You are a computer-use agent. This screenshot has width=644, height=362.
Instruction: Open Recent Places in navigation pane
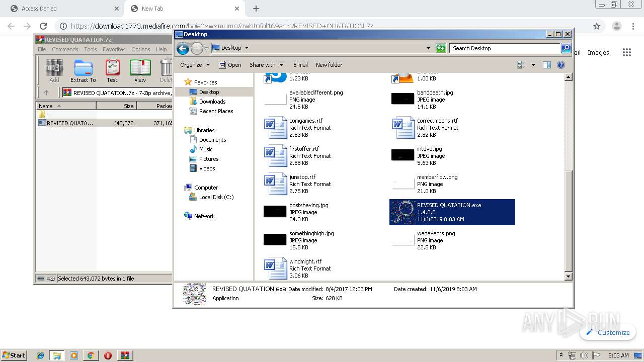click(216, 111)
